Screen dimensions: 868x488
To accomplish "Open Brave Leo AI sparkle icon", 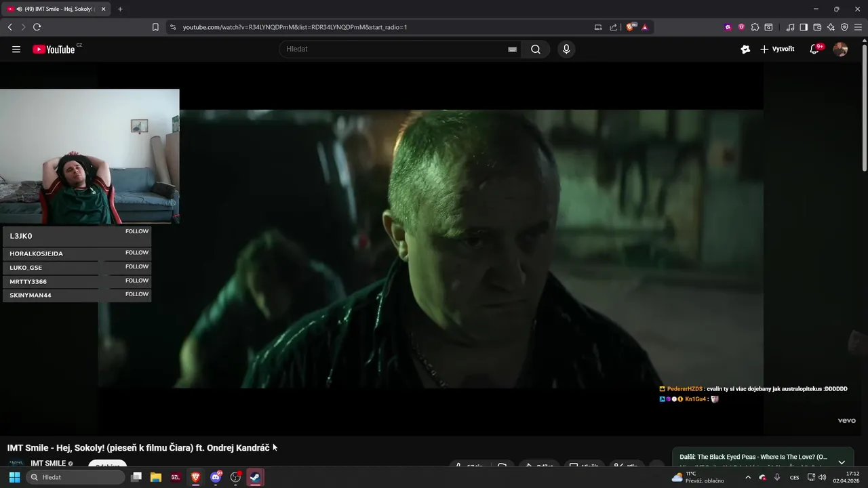I will pyautogui.click(x=831, y=27).
